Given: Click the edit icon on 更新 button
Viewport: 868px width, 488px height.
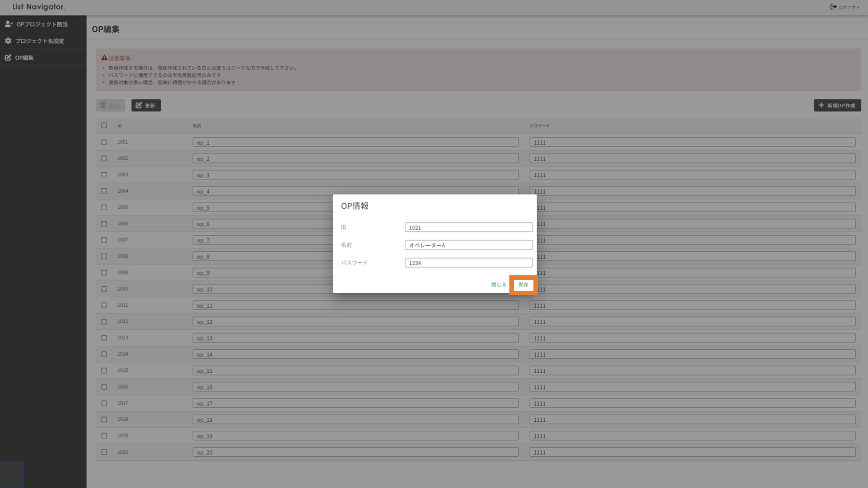Looking at the screenshot, I should (139, 105).
